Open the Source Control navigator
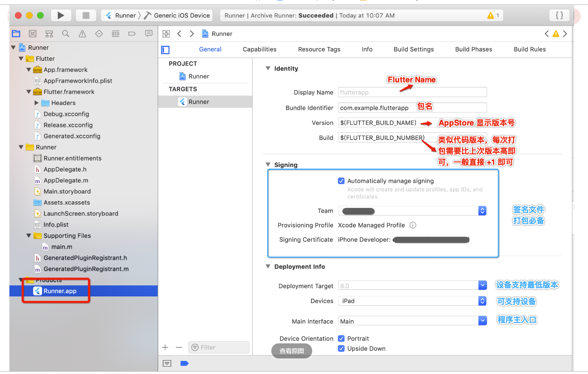588x374 pixels. (x=33, y=34)
